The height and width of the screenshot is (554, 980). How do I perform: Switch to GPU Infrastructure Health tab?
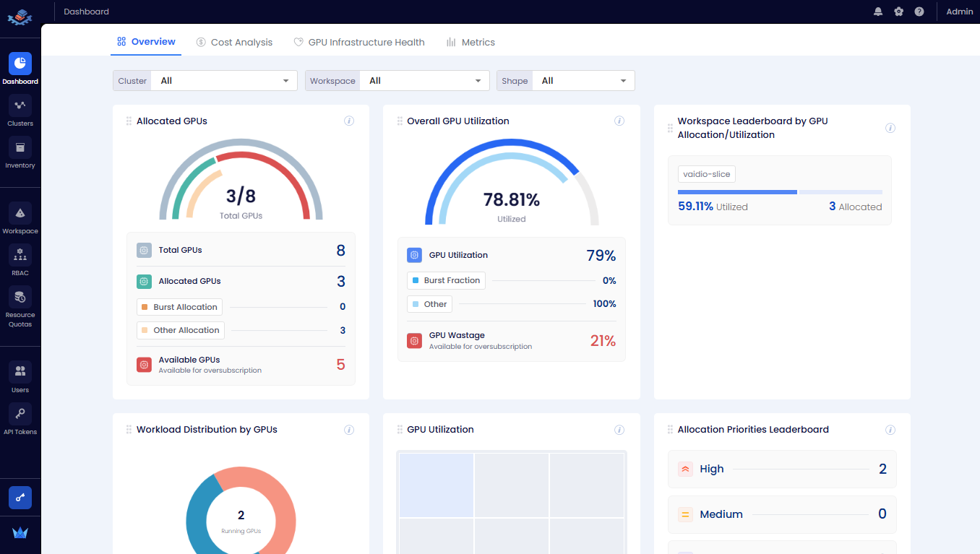pos(359,43)
